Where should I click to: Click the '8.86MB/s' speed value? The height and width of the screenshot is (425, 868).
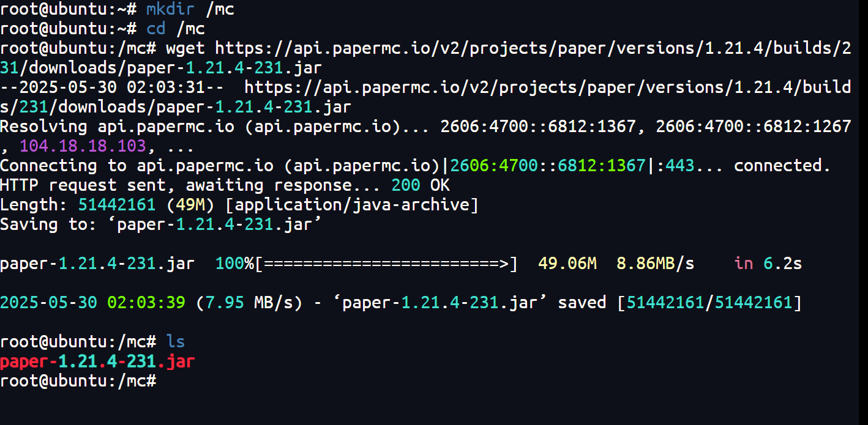(x=656, y=264)
